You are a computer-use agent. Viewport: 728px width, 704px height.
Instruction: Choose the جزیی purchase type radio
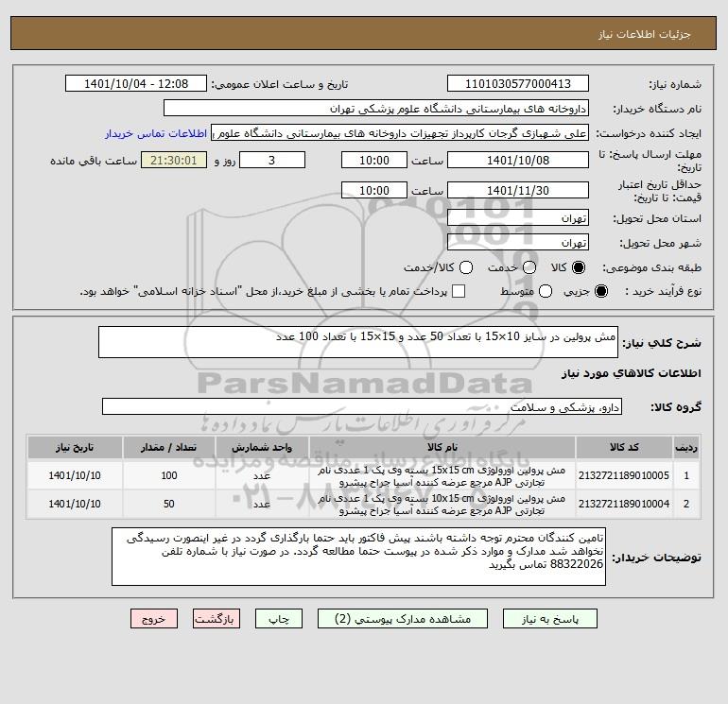point(600,291)
